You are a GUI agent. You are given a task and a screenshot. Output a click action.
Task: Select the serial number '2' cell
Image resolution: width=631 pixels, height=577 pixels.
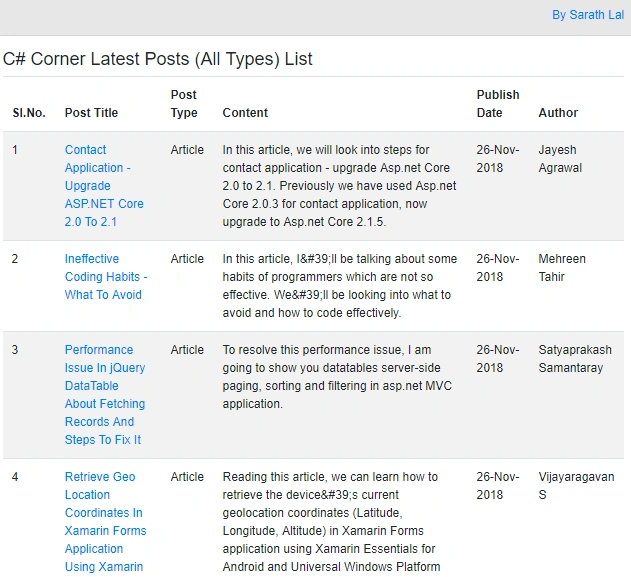(x=15, y=259)
